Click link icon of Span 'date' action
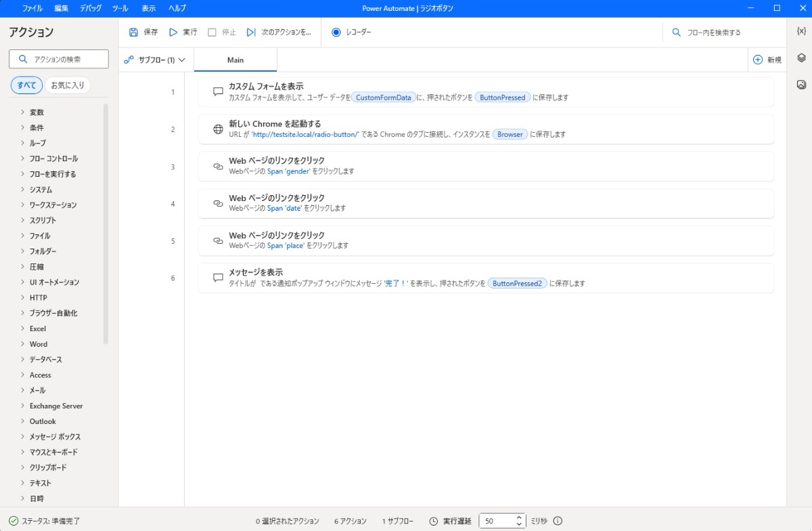The width and height of the screenshot is (812, 531). pyautogui.click(x=218, y=203)
